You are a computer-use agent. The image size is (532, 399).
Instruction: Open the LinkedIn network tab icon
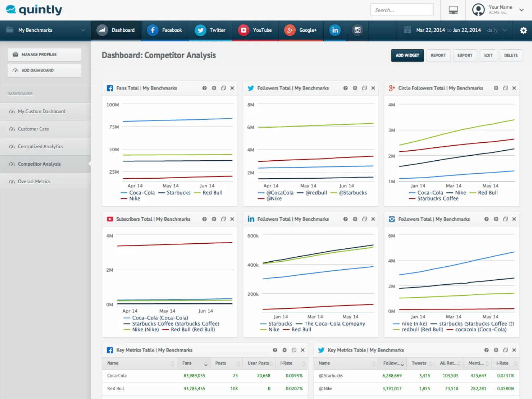point(335,30)
